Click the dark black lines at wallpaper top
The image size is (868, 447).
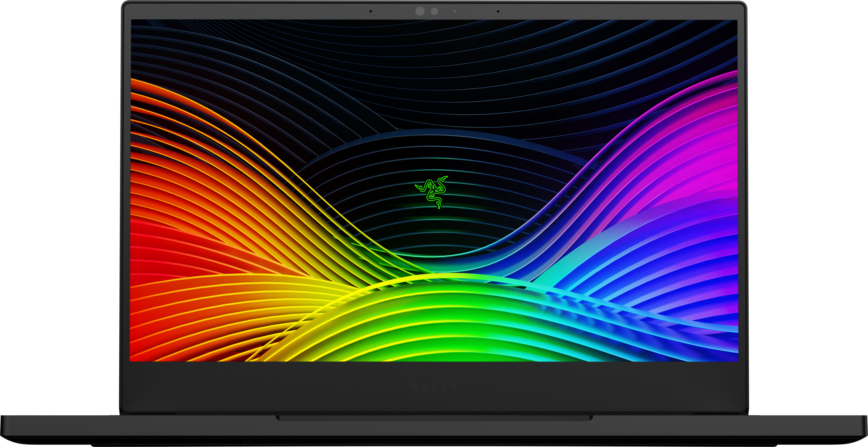pyautogui.click(x=438, y=61)
